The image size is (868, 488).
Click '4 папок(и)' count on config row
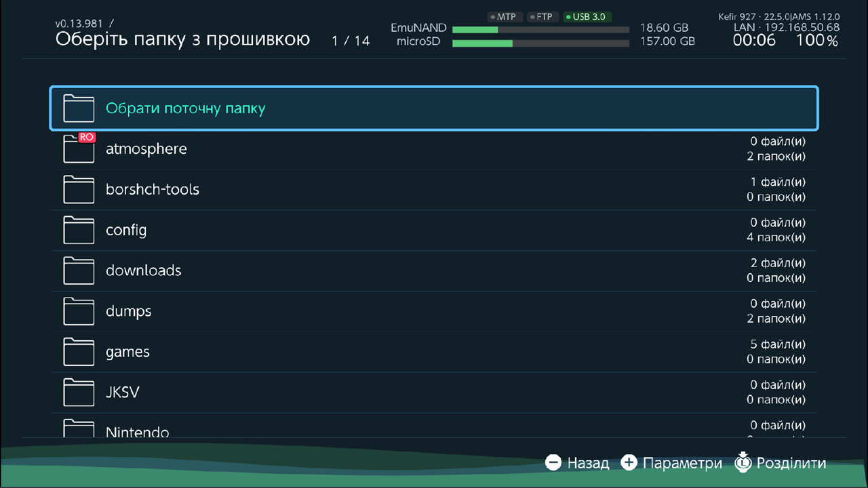coord(776,237)
